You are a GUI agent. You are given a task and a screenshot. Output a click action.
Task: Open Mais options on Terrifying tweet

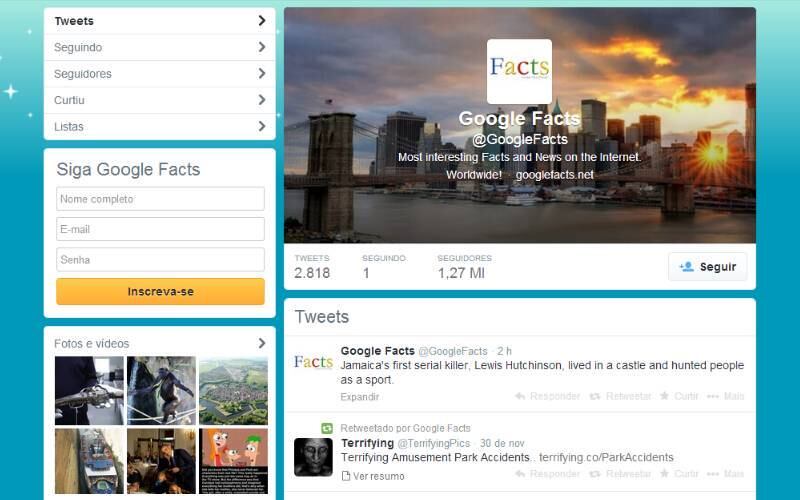tap(726, 474)
